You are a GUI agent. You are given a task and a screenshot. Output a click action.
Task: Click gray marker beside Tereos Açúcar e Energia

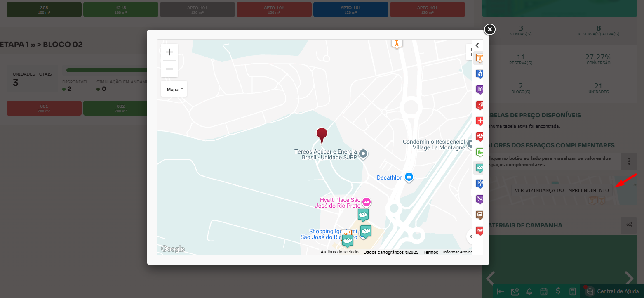tap(363, 154)
